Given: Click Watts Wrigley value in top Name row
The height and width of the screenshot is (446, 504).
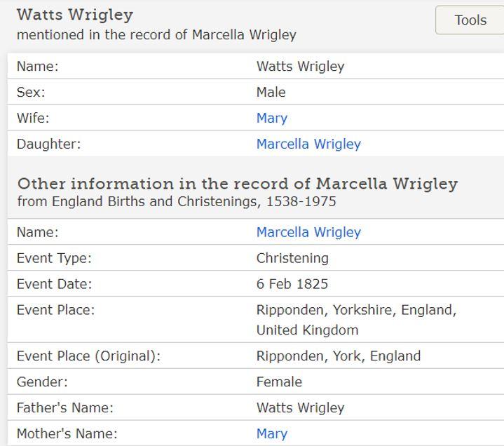Looking at the screenshot, I should [300, 67].
